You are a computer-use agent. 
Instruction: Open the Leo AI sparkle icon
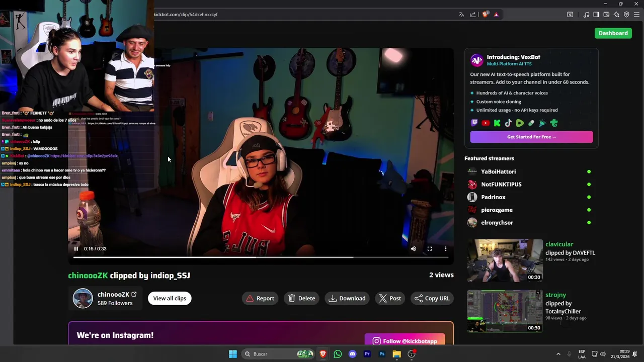click(x=616, y=15)
